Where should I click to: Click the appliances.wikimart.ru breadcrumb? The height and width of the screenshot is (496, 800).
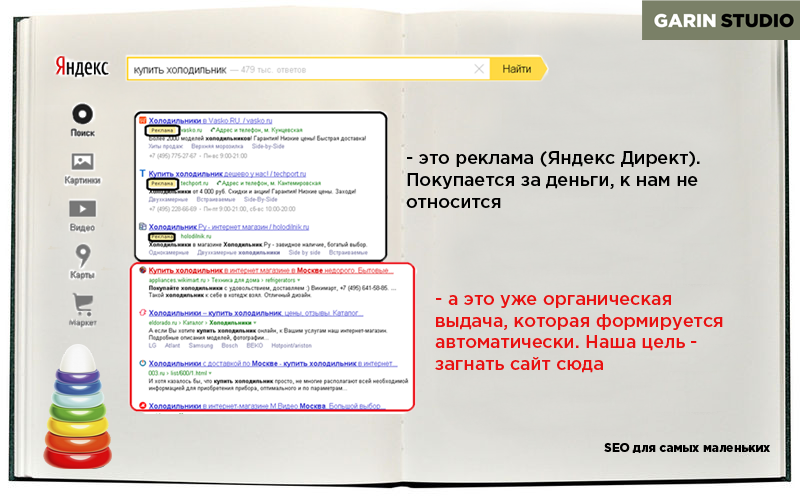click(x=177, y=280)
